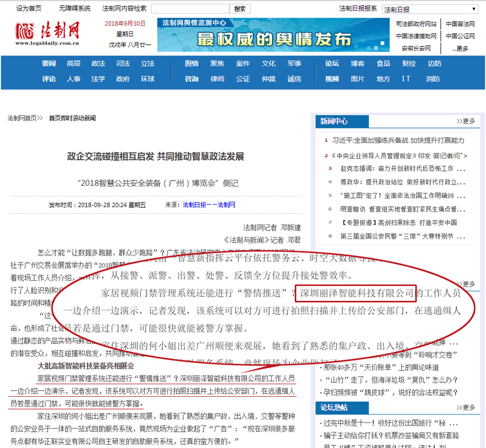Open news item 明查暗访 督查组实地督查
The image size is (486, 448).
point(403,209)
